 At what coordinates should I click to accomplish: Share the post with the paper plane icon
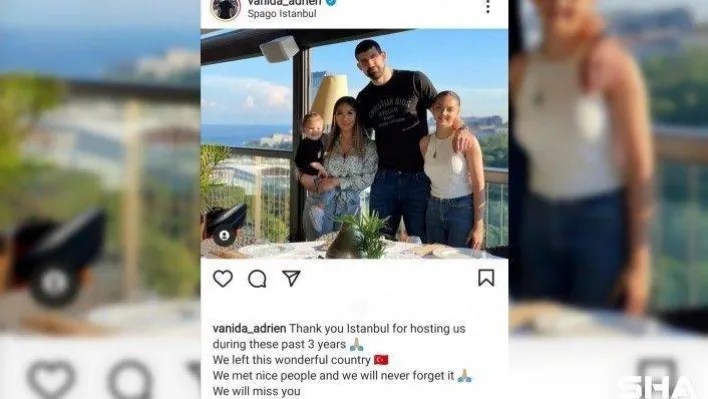pyautogui.click(x=291, y=278)
